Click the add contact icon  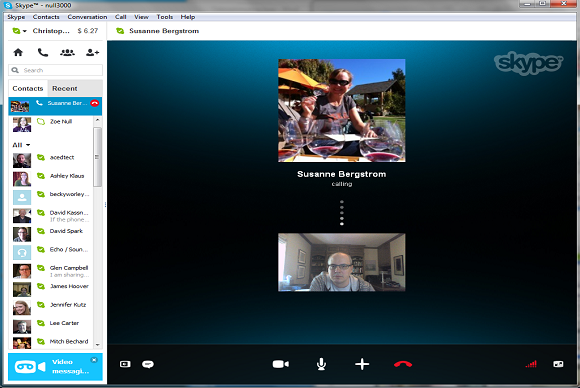pyautogui.click(x=92, y=53)
